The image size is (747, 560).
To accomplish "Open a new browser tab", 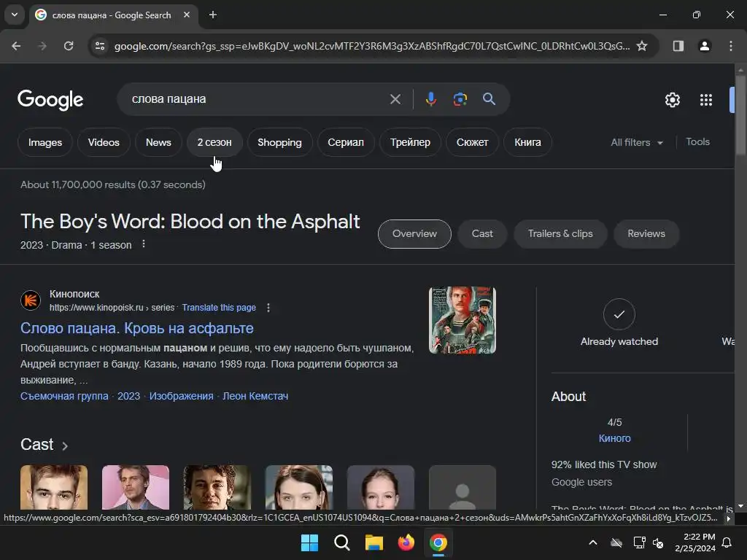I will (x=213, y=15).
